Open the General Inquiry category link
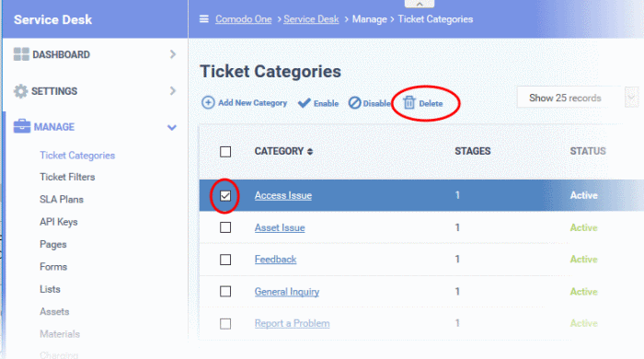The width and height of the screenshot is (644, 359). tap(287, 292)
